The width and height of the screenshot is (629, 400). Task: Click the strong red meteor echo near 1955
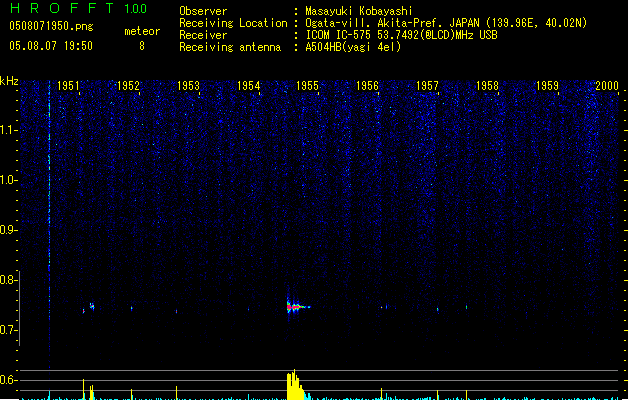pyautogui.click(x=296, y=307)
